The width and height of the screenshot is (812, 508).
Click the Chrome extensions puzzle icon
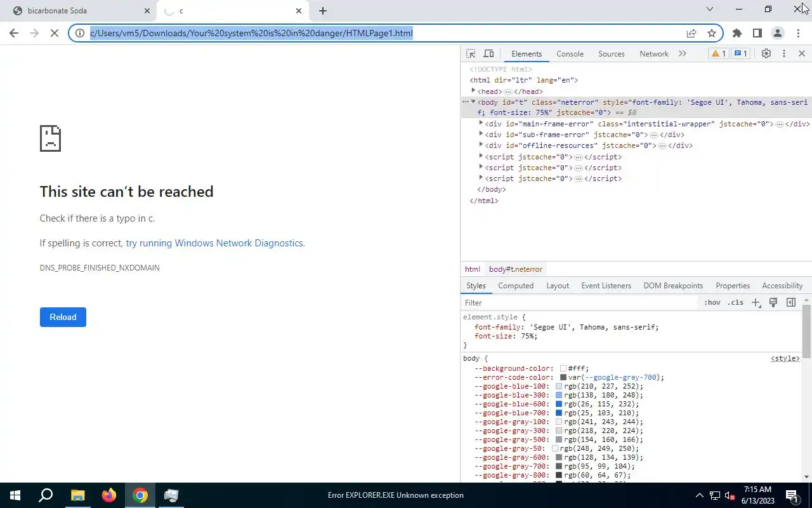click(x=737, y=33)
